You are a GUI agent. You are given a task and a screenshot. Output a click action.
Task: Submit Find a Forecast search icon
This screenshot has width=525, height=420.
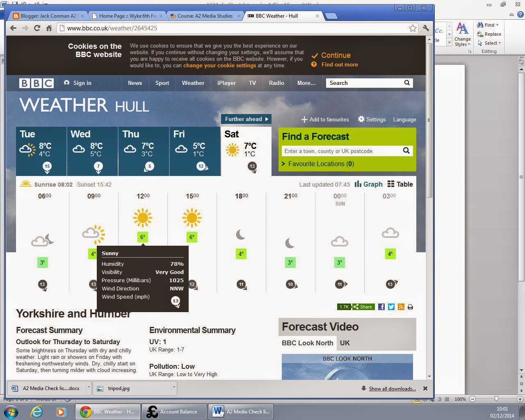coord(406,151)
